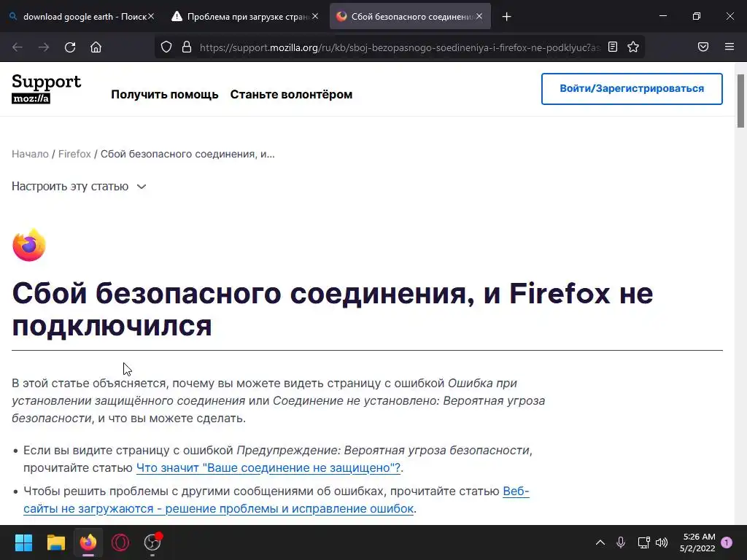The height and width of the screenshot is (560, 747).
Task: Open the tracking protection shield panel
Action: [166, 47]
